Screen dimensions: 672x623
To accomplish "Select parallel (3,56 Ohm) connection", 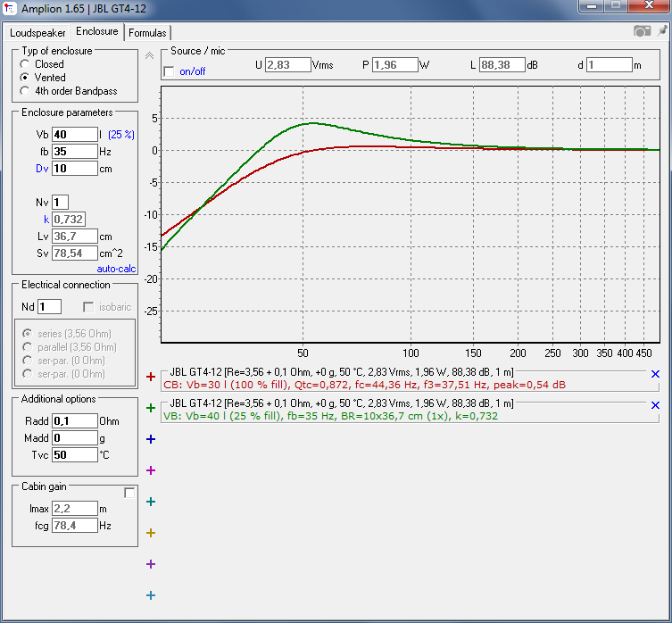I will point(28,347).
